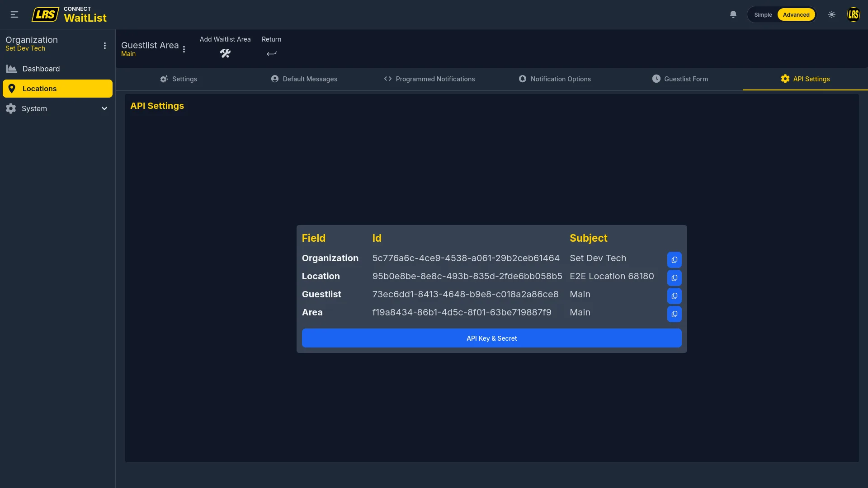Open the Settings tab
868x488 pixels.
click(x=179, y=79)
